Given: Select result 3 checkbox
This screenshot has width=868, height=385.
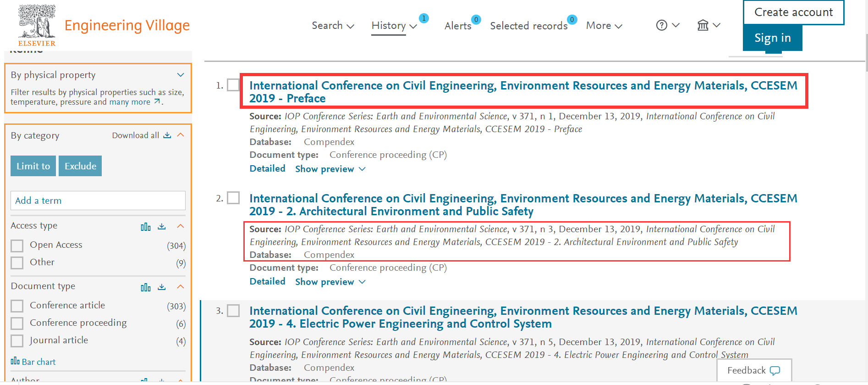Looking at the screenshot, I should coord(233,311).
